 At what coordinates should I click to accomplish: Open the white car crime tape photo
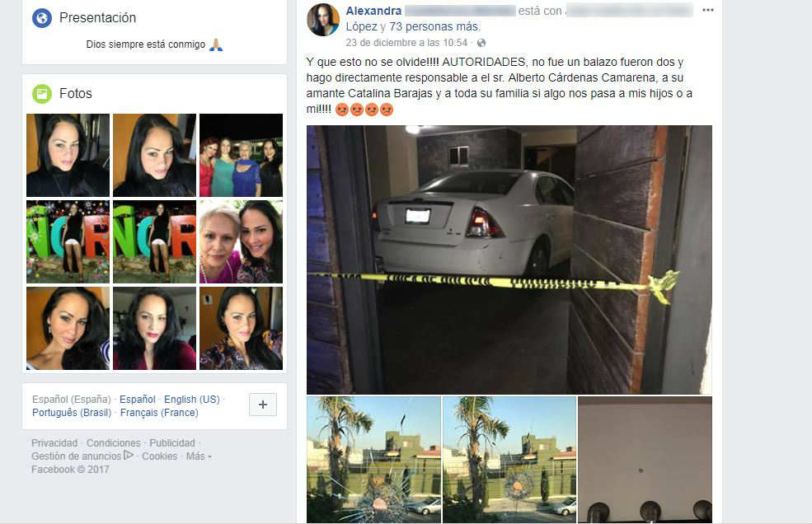pyautogui.click(x=509, y=260)
